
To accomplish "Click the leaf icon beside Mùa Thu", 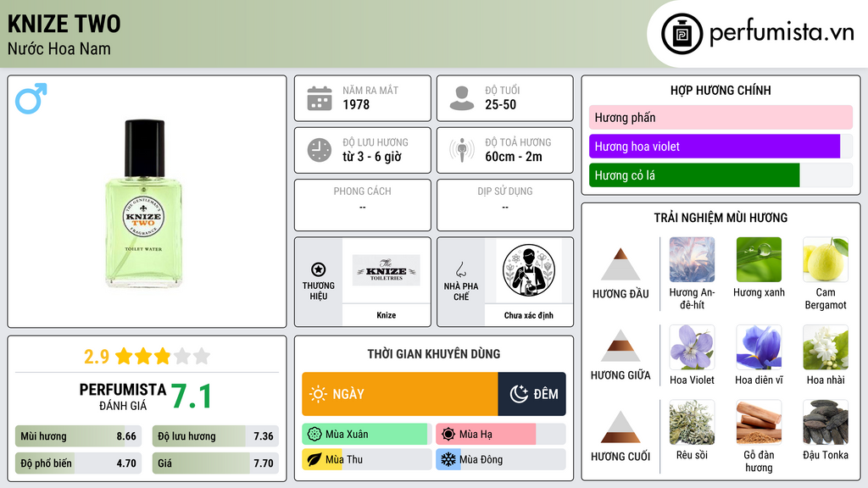I will (314, 459).
